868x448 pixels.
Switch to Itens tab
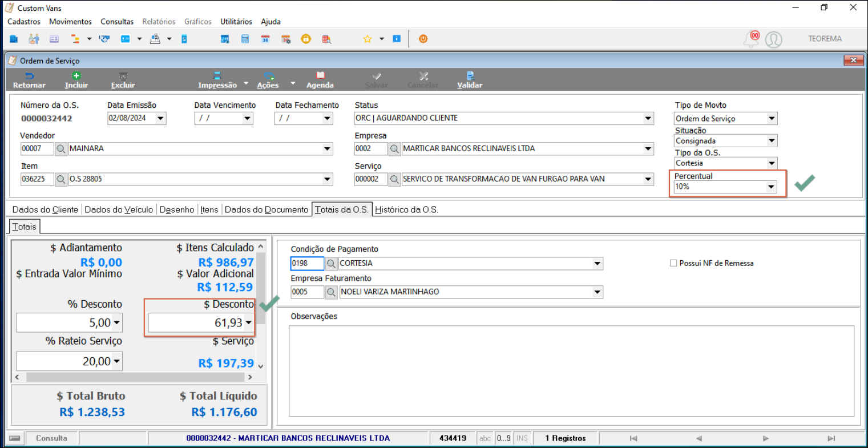click(x=209, y=209)
